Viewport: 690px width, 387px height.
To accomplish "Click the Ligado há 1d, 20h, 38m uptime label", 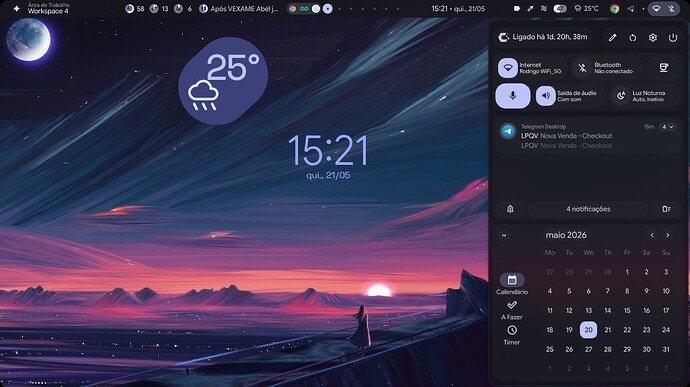I will coord(550,37).
